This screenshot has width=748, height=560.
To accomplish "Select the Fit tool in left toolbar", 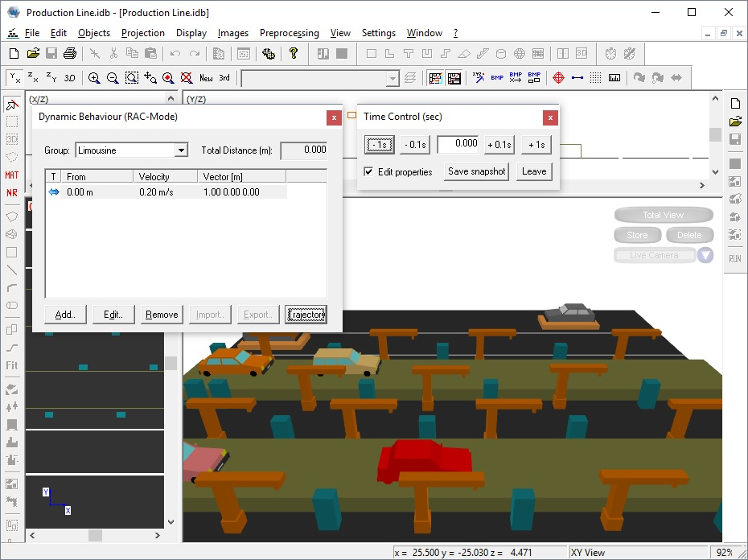I will [x=12, y=366].
